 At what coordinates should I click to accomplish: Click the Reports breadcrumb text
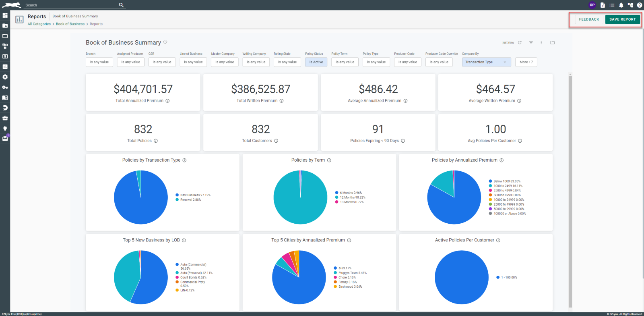[96, 24]
